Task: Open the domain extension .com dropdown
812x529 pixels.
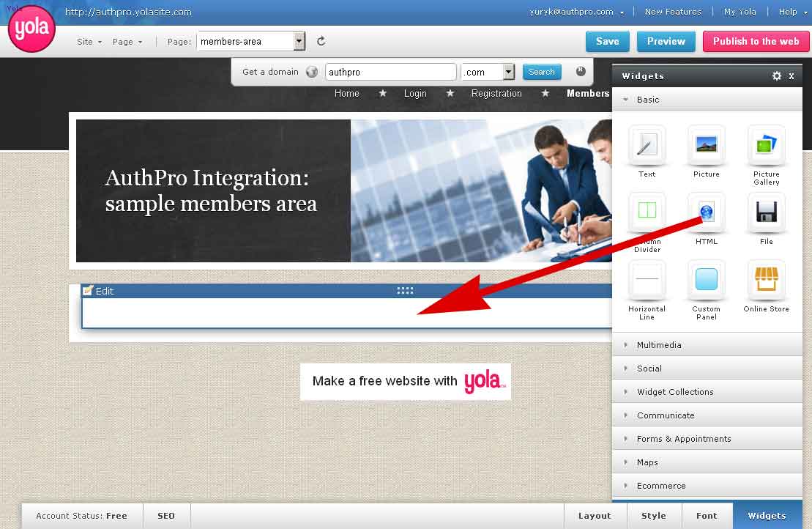Action: [509, 72]
